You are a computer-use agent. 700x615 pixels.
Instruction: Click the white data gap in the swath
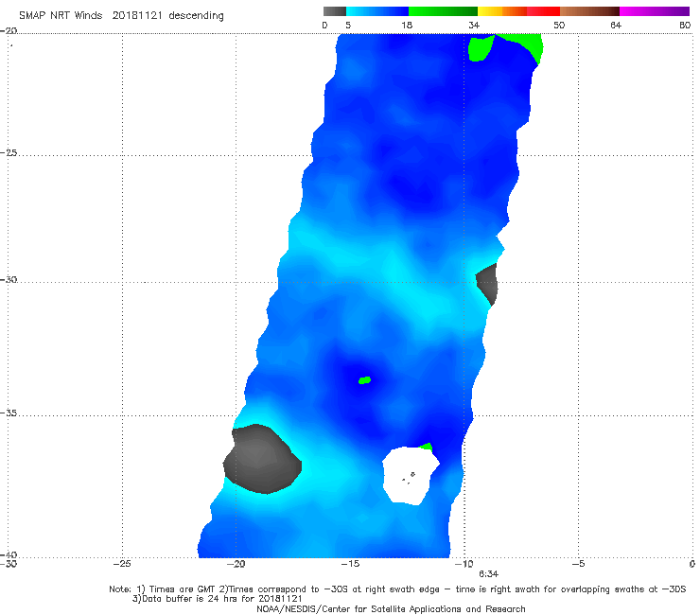411,476
